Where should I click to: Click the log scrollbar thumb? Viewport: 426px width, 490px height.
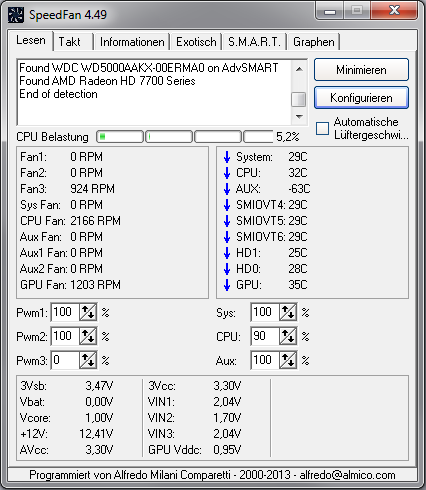(x=299, y=99)
